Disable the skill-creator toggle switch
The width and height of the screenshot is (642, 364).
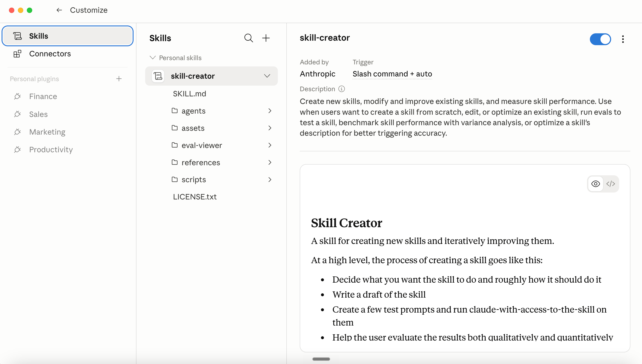tap(600, 39)
